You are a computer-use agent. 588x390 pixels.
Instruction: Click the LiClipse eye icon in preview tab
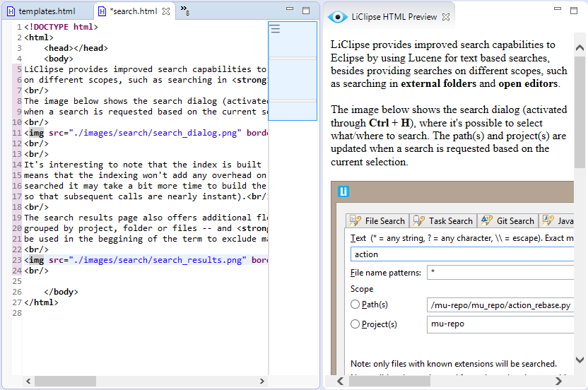[339, 17]
